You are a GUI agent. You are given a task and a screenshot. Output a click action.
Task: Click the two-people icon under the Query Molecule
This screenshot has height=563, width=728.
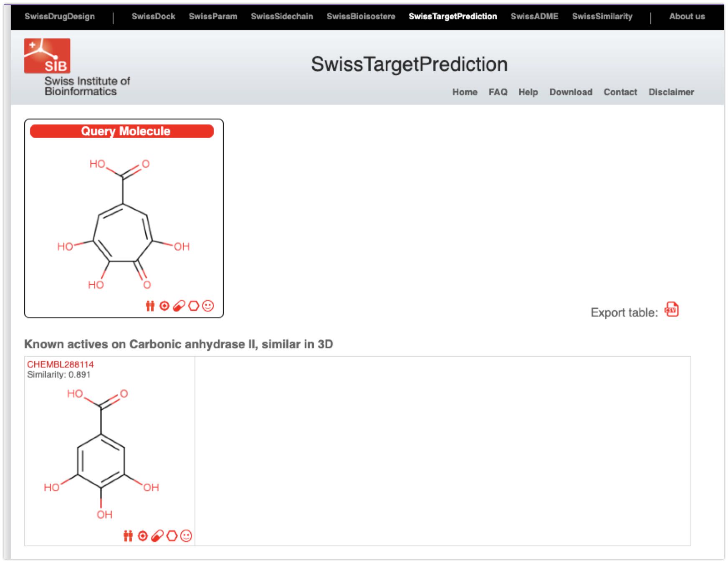pyautogui.click(x=150, y=306)
